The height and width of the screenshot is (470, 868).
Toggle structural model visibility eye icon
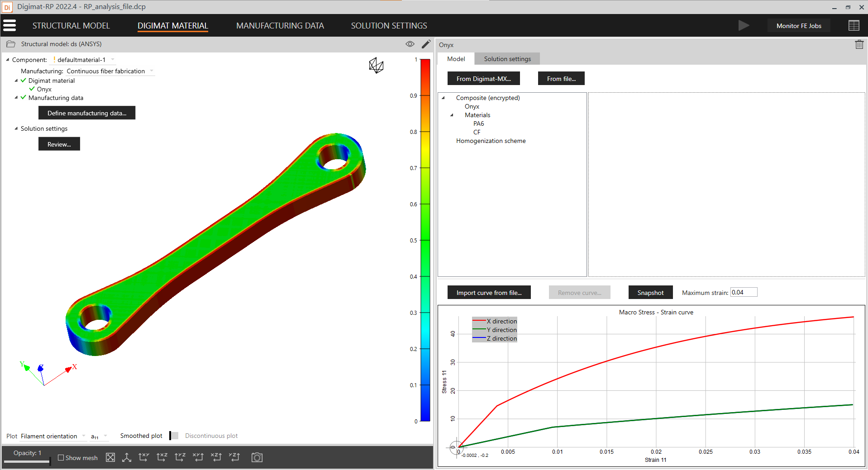coord(410,44)
